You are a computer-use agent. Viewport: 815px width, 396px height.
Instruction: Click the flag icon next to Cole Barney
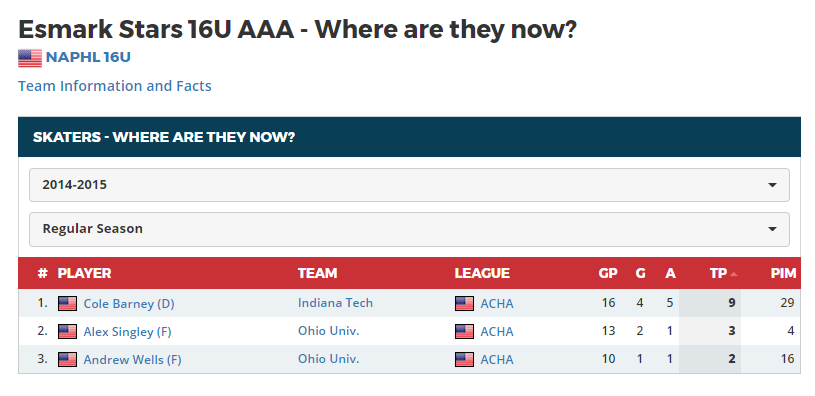[68, 303]
